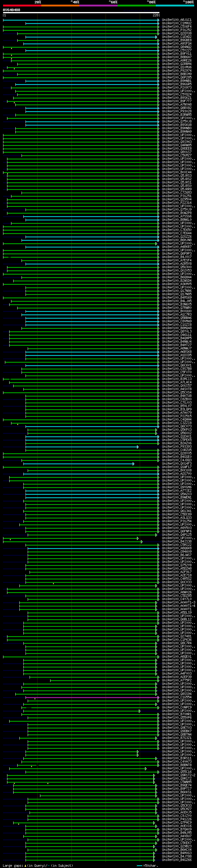Select label UniRef100_A7NYA8
The height and width of the screenshot is (868, 197).
[176, 104]
